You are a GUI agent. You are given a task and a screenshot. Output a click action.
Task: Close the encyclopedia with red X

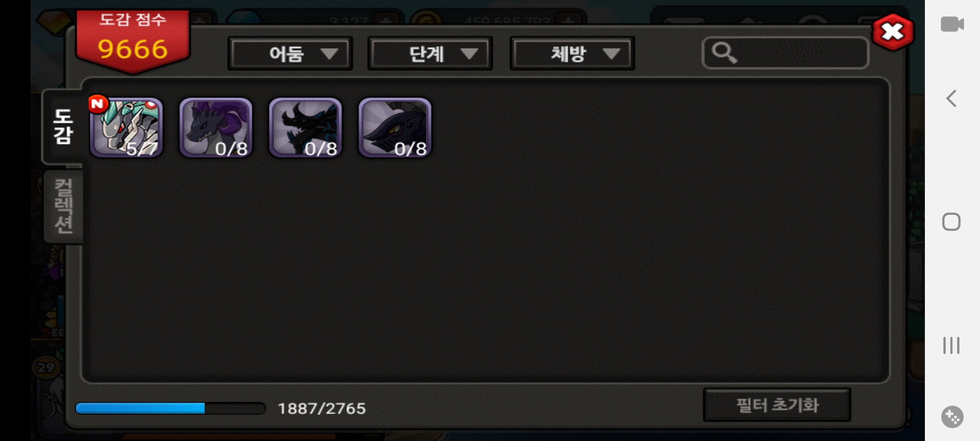click(x=893, y=32)
